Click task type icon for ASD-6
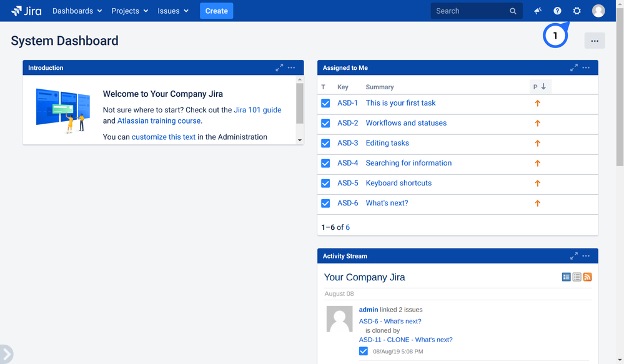The width and height of the screenshot is (624, 364). coord(325,204)
